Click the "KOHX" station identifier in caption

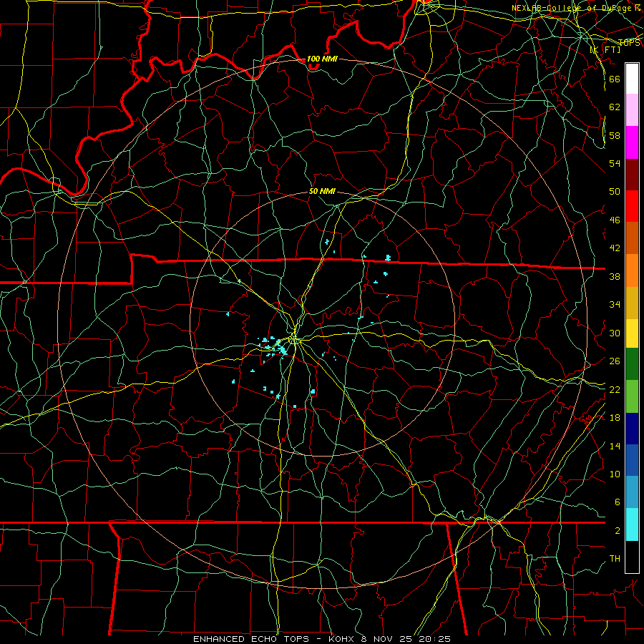343,639
